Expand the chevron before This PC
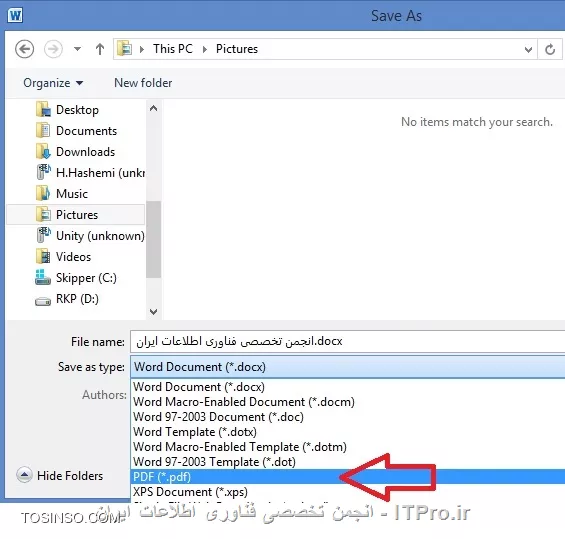The image size is (565, 539). tap(142, 49)
